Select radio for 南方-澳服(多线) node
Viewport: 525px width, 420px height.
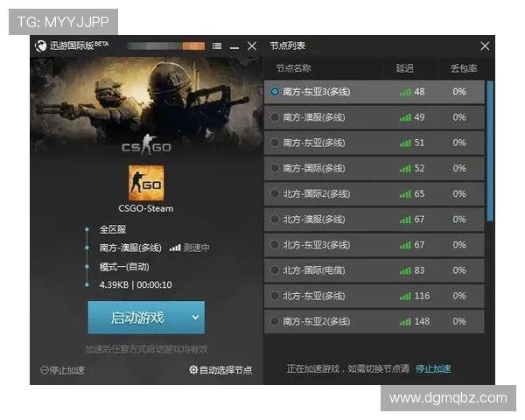point(275,117)
